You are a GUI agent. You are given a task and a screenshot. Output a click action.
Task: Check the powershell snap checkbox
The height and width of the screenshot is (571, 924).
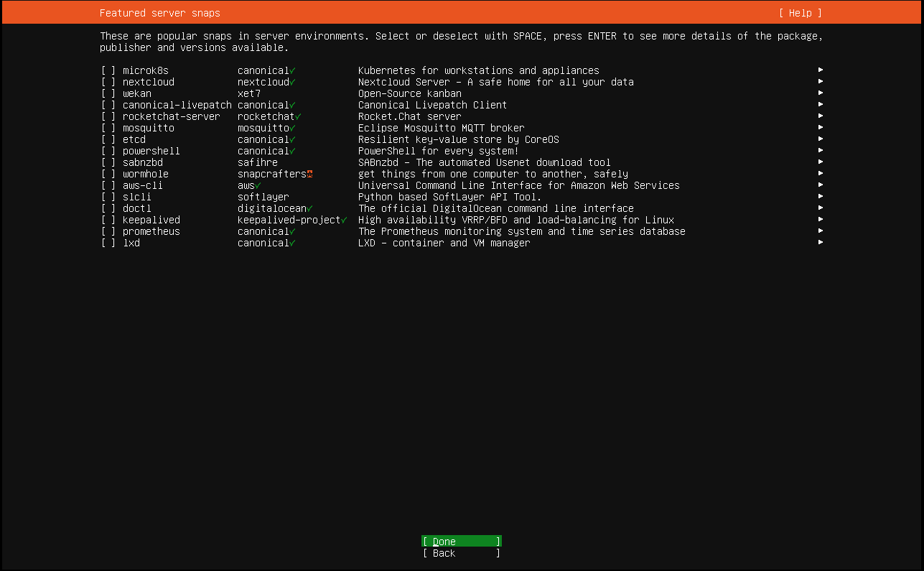click(x=108, y=151)
